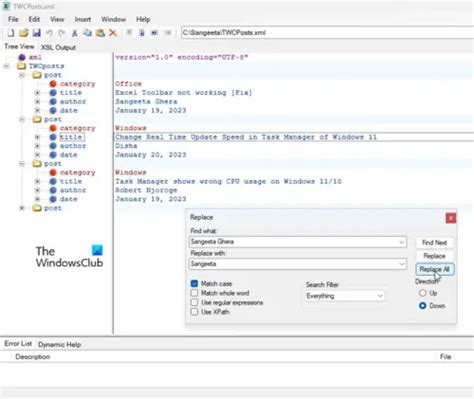Create a new XML document
The width and height of the screenshot is (474, 399).
[11, 33]
